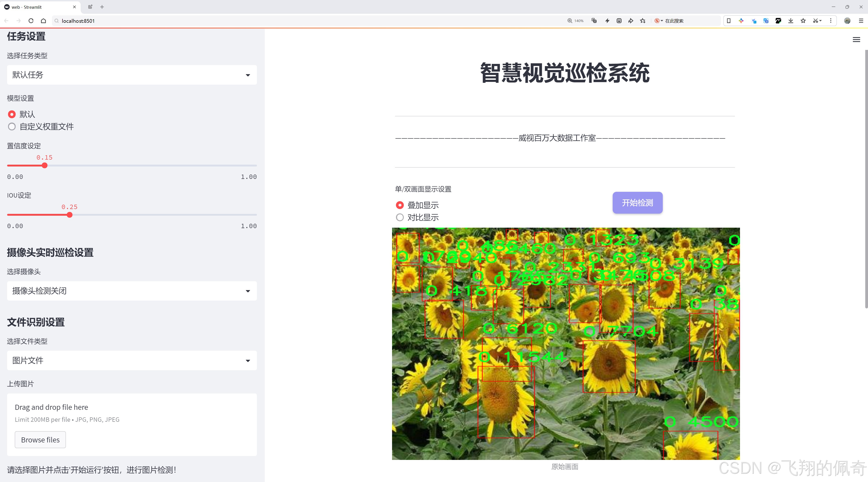Click the download icon in browser toolbar
The height and width of the screenshot is (482, 868).
coord(791,21)
